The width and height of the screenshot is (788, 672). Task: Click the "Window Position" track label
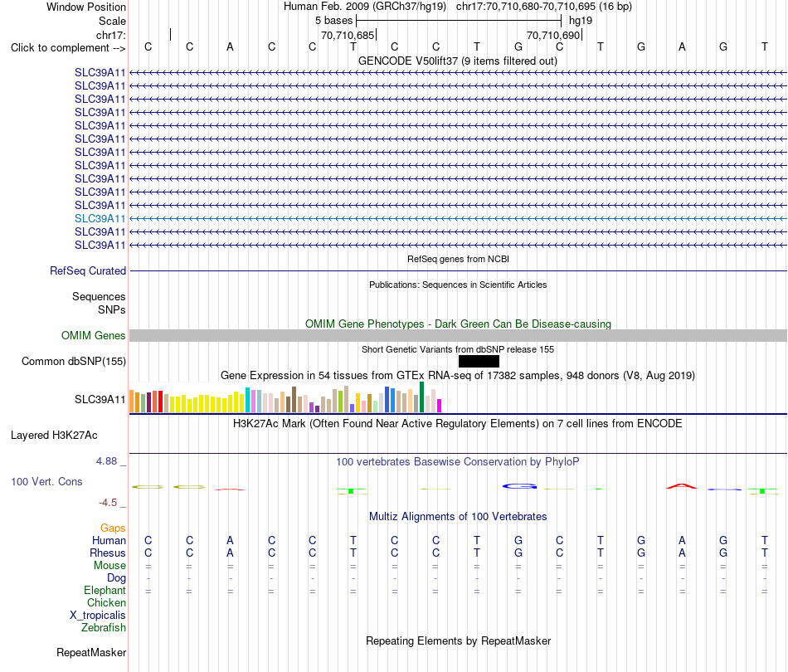pos(86,7)
